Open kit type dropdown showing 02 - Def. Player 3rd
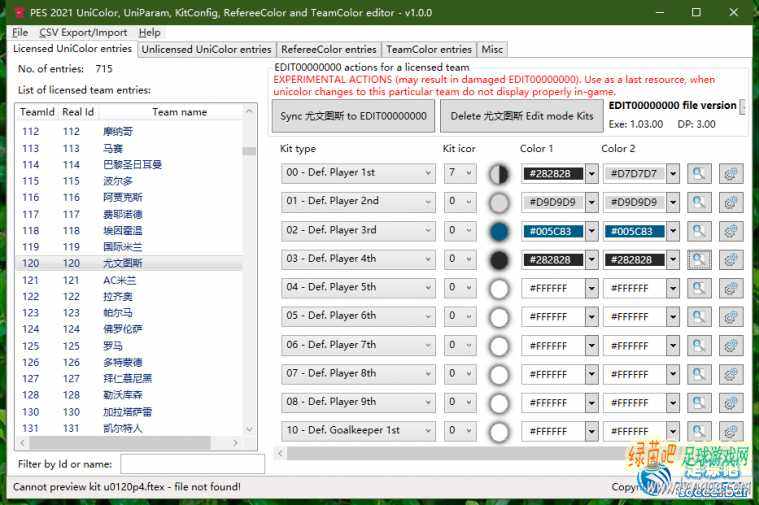This screenshot has width=759, height=505. 358,230
